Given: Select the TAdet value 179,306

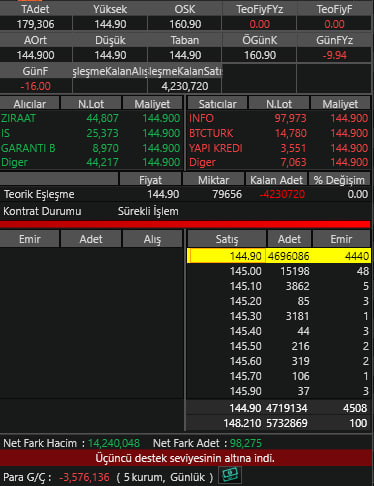Looking at the screenshot, I should click(x=35, y=24).
